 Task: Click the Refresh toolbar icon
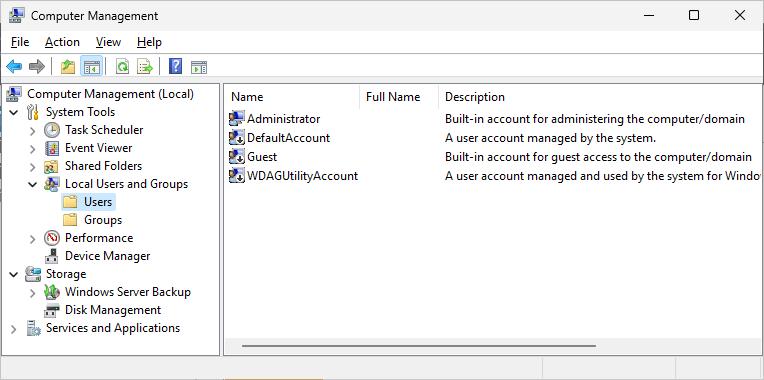point(122,66)
